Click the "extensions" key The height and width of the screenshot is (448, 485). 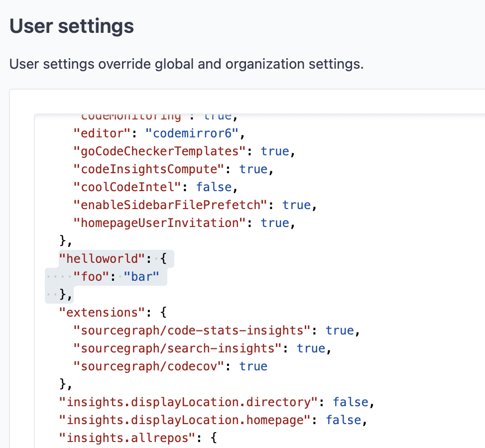tap(102, 313)
